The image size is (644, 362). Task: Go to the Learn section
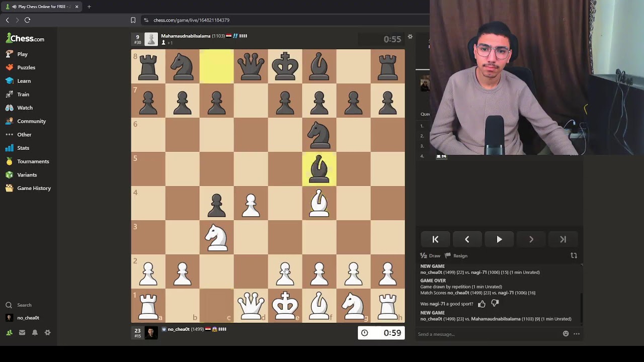(x=18, y=81)
